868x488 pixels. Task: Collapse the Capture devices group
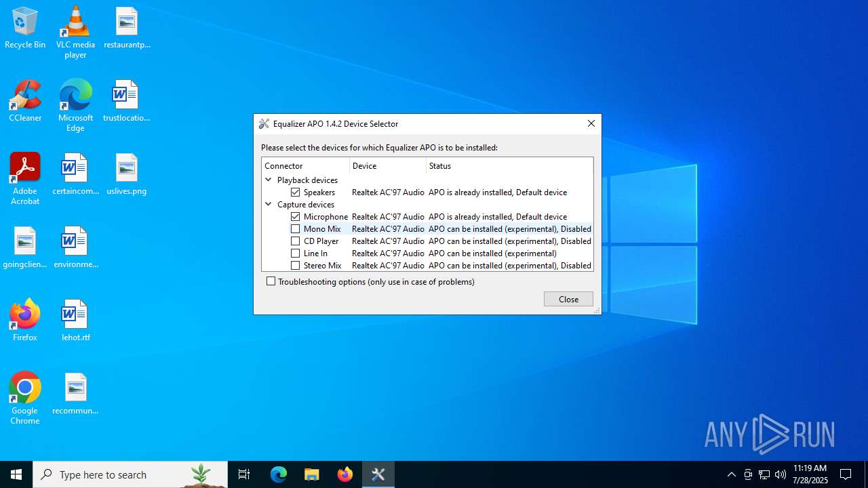(269, 205)
